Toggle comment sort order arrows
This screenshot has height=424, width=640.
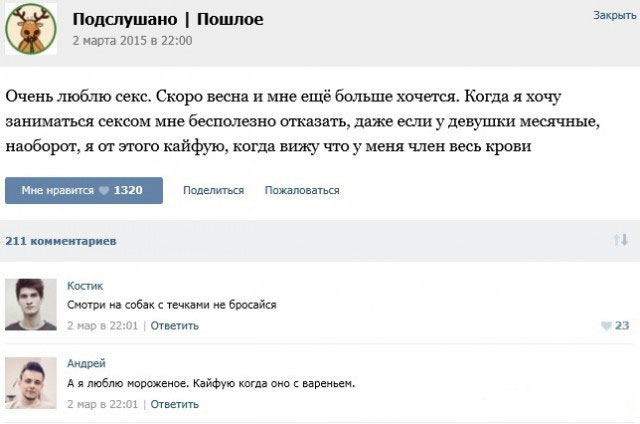(x=619, y=240)
